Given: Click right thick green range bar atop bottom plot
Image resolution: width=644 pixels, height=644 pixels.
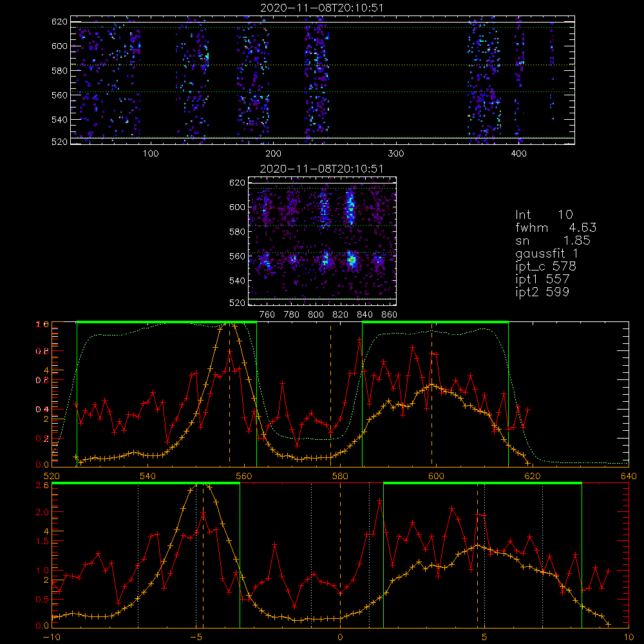Looking at the screenshot, I should pyautogui.click(x=482, y=484).
